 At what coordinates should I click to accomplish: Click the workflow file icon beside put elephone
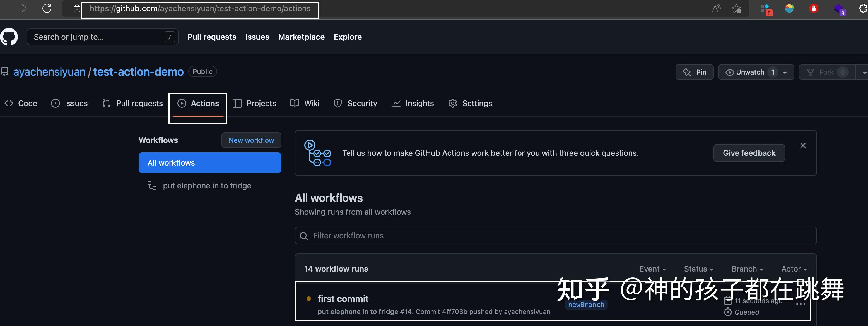click(152, 185)
